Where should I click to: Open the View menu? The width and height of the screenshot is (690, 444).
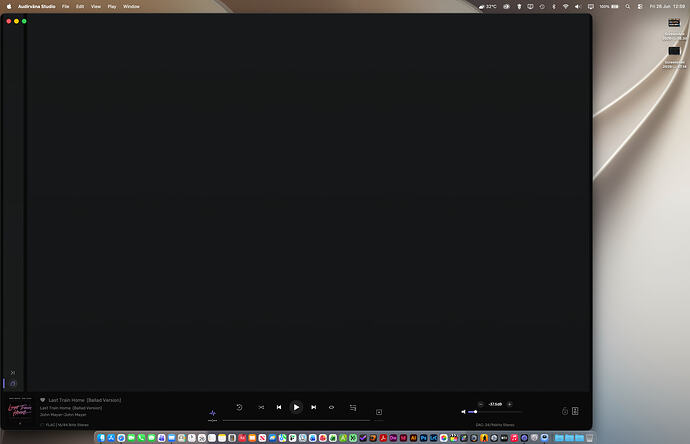(96, 7)
